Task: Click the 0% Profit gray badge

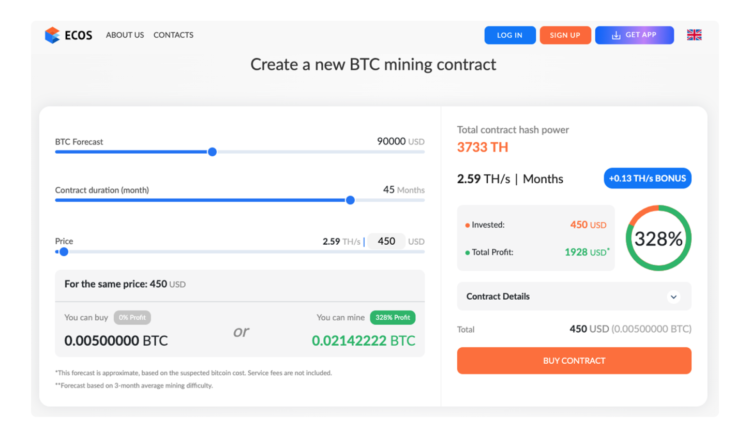Action: click(132, 318)
